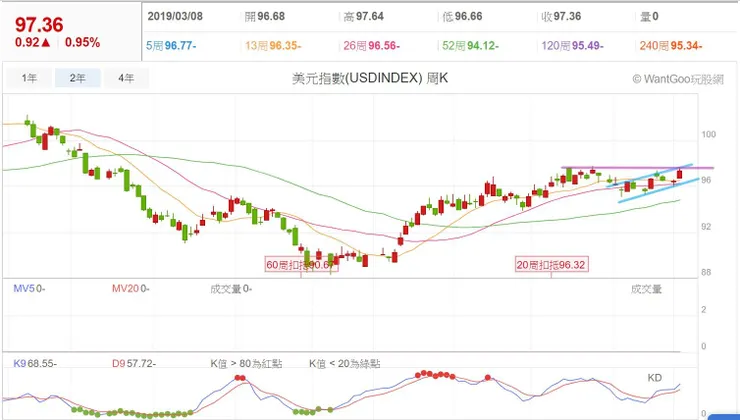Select the 2年 time range tab
Viewport: 740px width, 420px height.
[77, 78]
